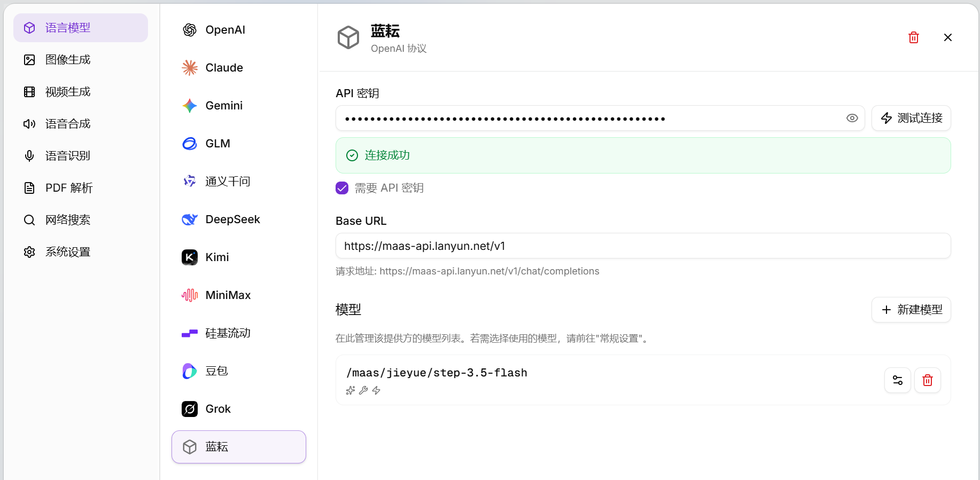The image size is (980, 480).
Task: Select the OpenAI provider logo
Action: click(x=190, y=30)
